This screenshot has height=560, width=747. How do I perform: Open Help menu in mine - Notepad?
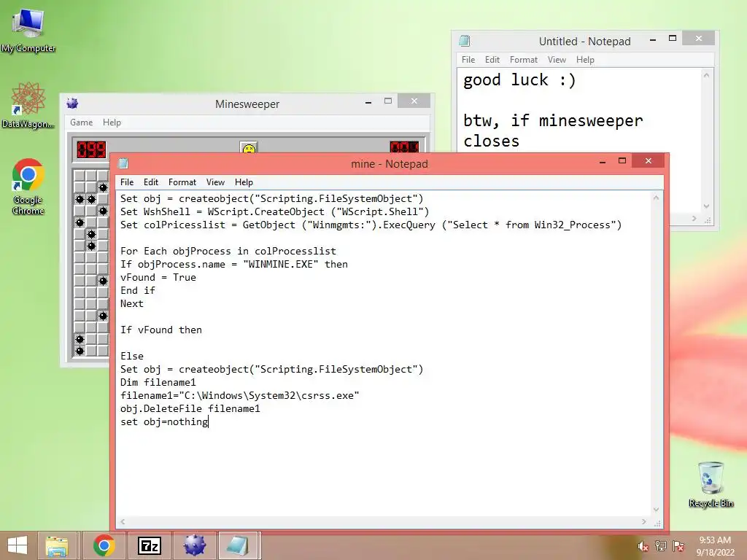pos(244,182)
